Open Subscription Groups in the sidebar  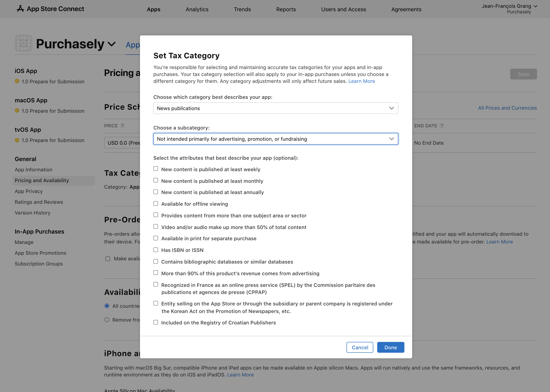[x=39, y=264]
